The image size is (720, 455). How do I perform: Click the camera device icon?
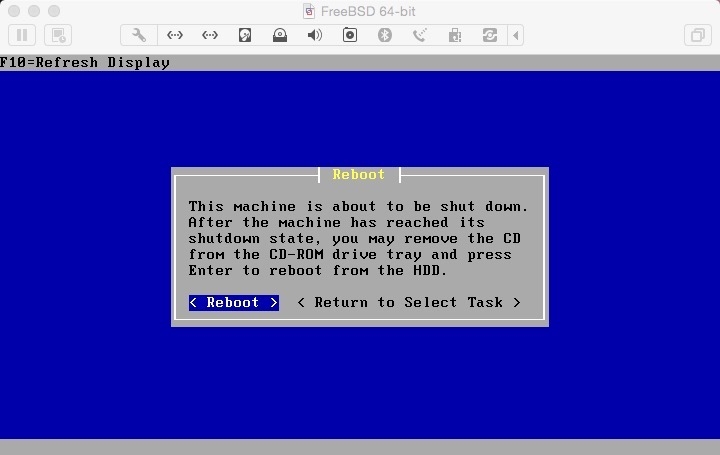point(350,35)
